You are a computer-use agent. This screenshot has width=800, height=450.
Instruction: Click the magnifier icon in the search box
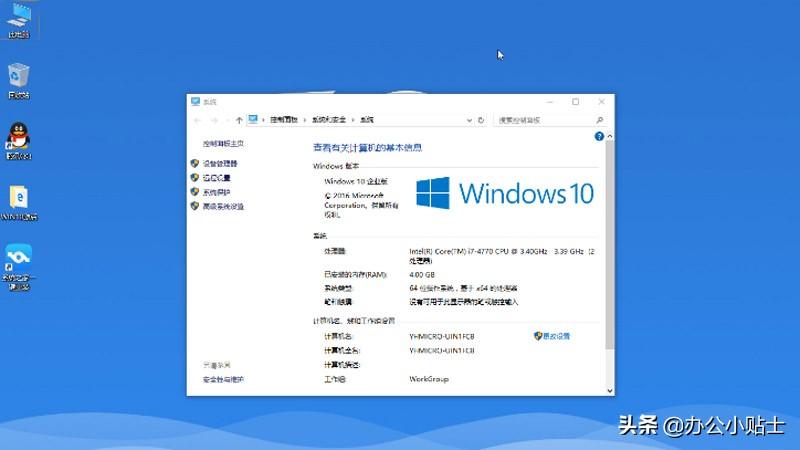pyautogui.click(x=599, y=120)
